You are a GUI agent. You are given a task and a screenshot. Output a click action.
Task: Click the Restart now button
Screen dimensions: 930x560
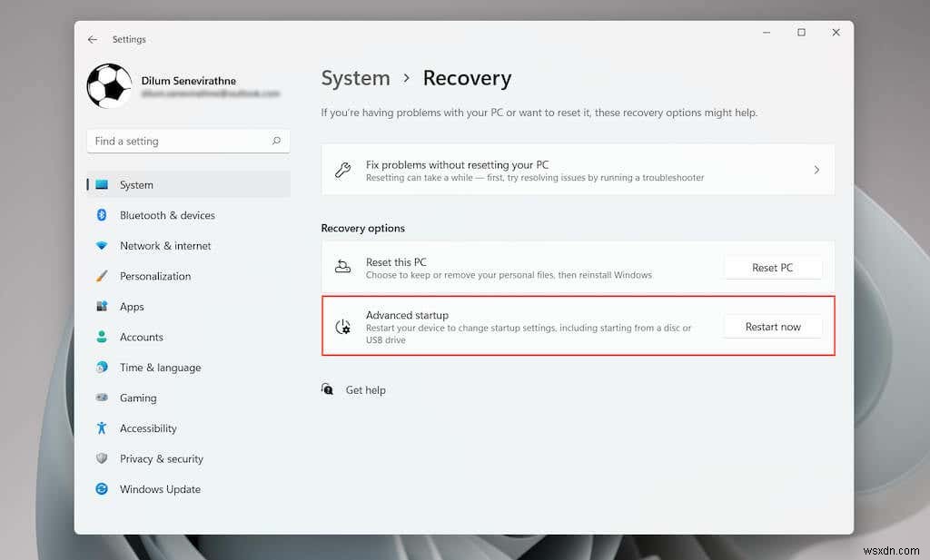[x=773, y=326]
